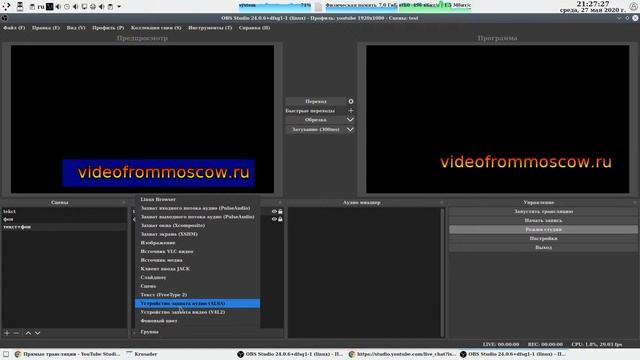Choose Сцена source type
The width and height of the screenshot is (640, 360).
pos(198,286)
